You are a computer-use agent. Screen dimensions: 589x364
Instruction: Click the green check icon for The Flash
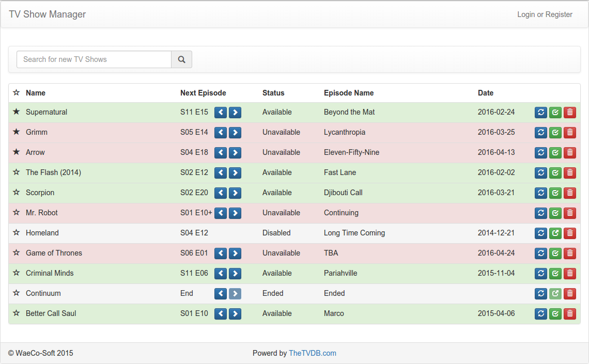[555, 172]
